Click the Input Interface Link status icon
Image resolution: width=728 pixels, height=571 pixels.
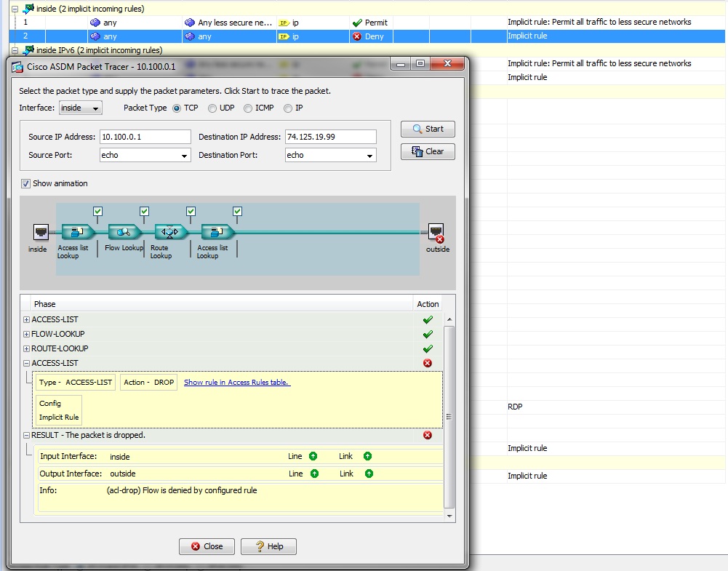(367, 456)
